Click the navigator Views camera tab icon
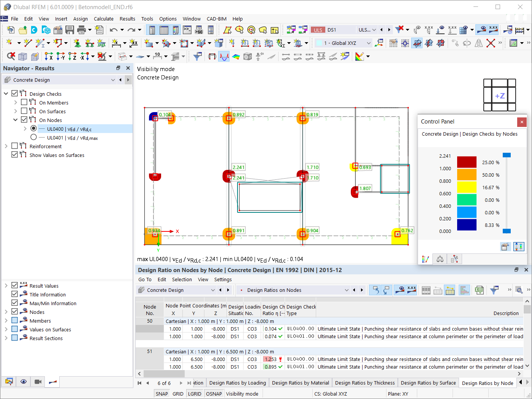The height and width of the screenshot is (399, 532). 38,382
